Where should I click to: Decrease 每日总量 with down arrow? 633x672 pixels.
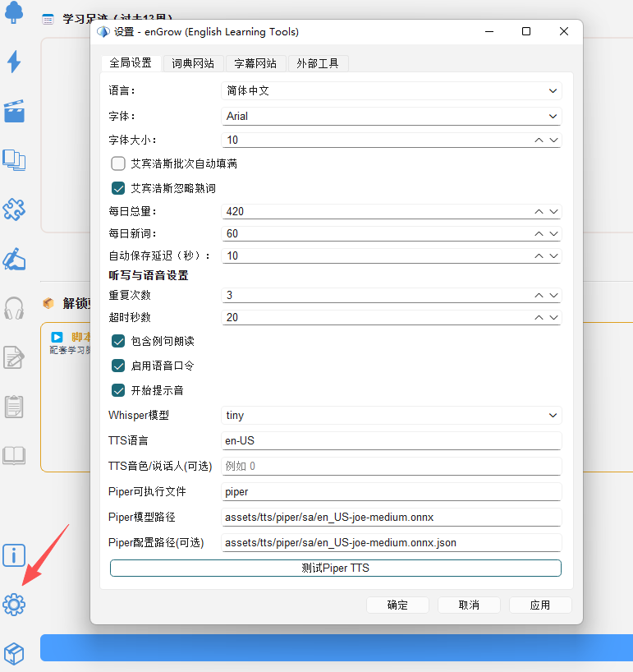tap(553, 212)
